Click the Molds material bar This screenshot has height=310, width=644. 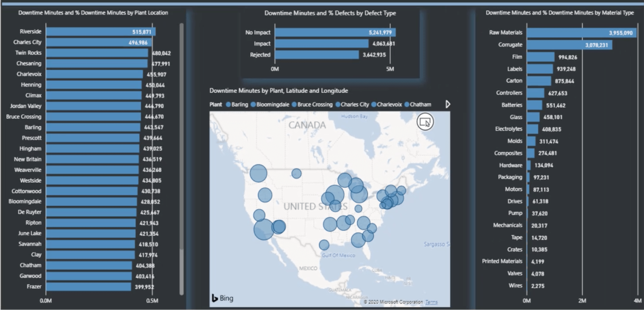point(531,141)
